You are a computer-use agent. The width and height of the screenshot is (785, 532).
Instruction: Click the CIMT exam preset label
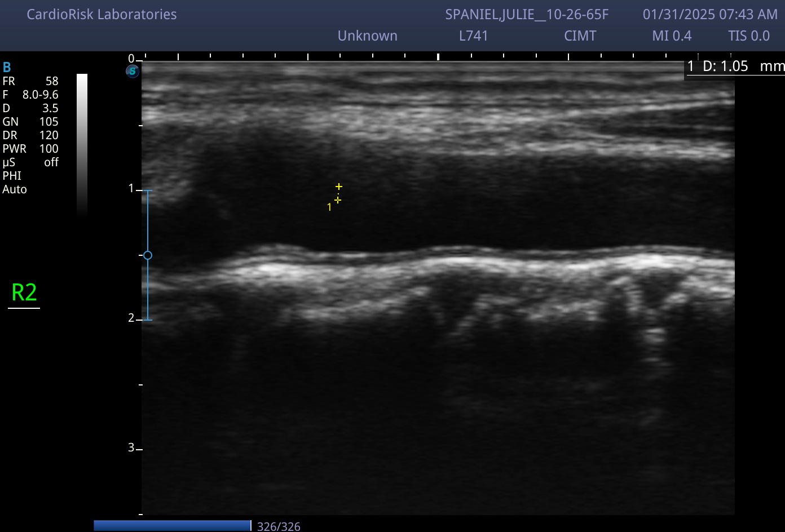[x=580, y=36]
